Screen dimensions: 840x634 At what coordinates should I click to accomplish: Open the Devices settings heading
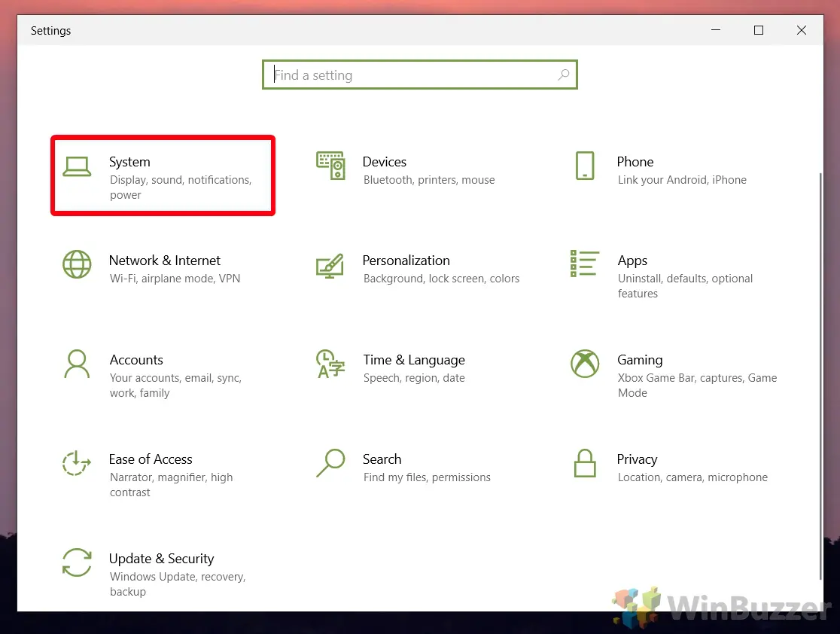point(385,162)
